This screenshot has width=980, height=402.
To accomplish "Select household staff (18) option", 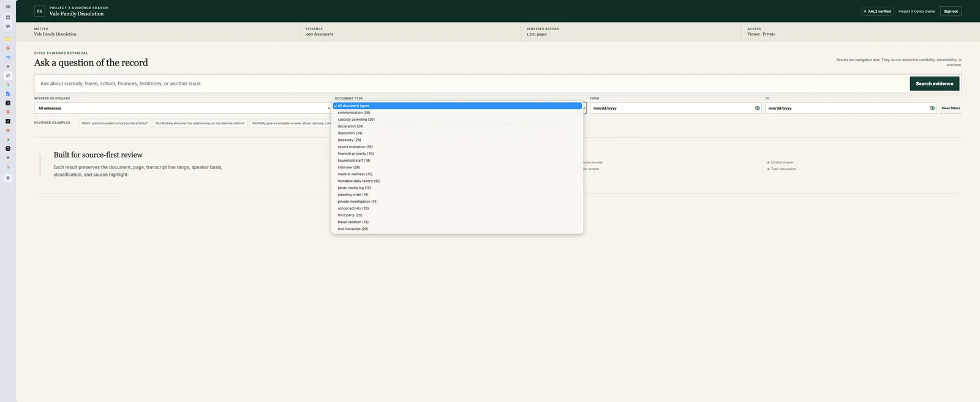I will 457,161.
